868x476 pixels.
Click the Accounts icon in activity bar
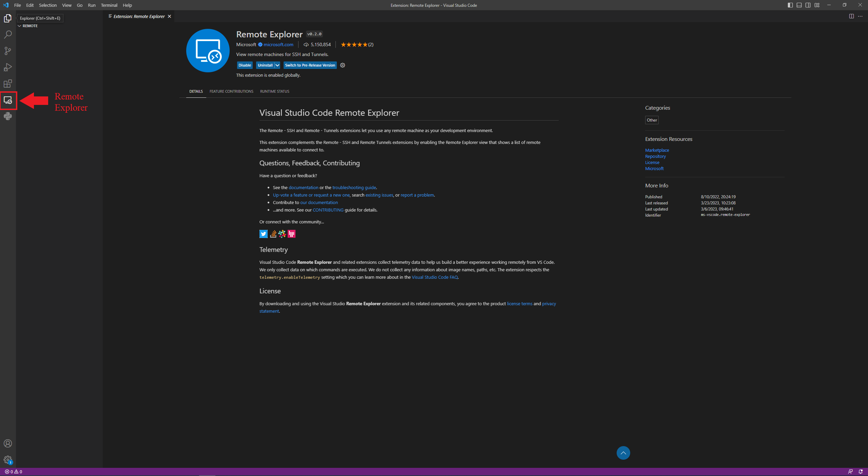(8, 443)
